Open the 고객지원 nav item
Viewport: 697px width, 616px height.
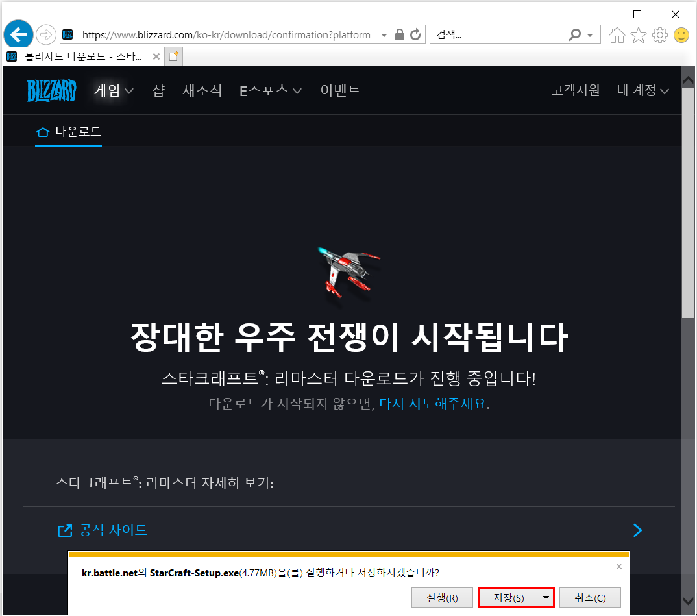[576, 91]
